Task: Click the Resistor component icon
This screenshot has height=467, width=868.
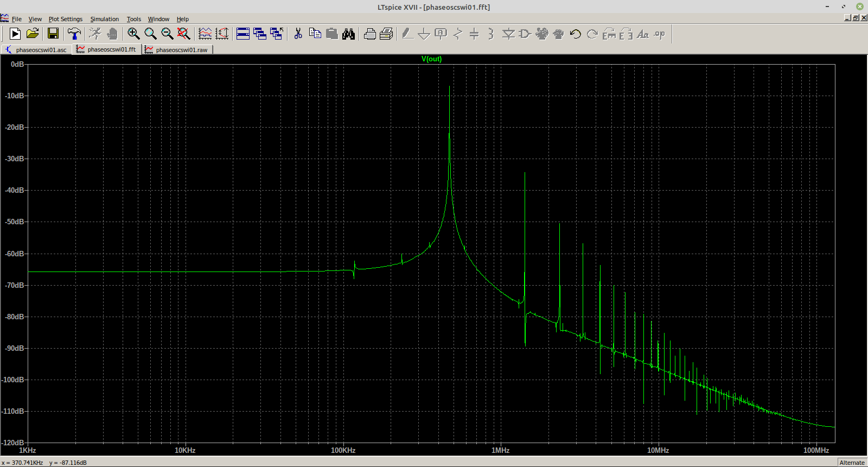Action: click(x=457, y=34)
